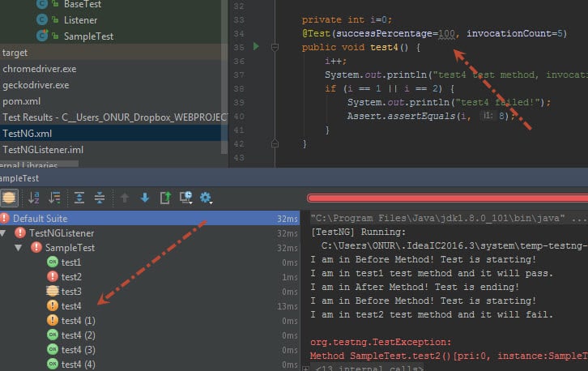Click the SampleTest class icon

coord(42,36)
